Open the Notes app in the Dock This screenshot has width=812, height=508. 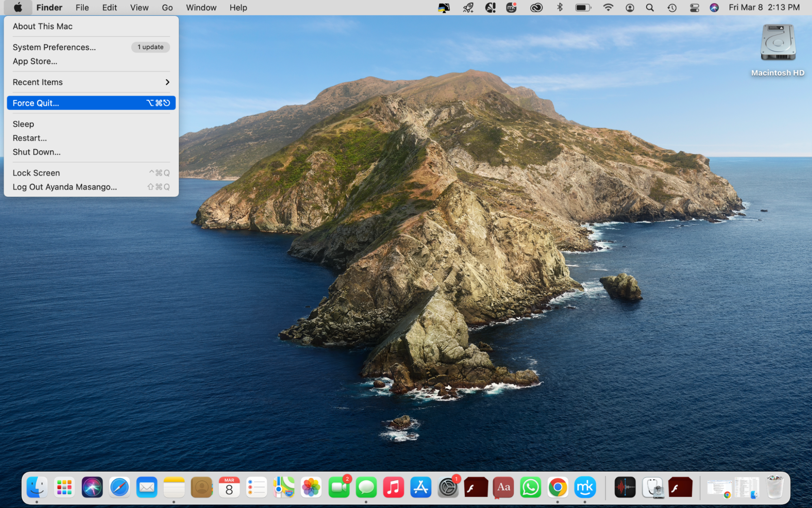[x=174, y=487]
